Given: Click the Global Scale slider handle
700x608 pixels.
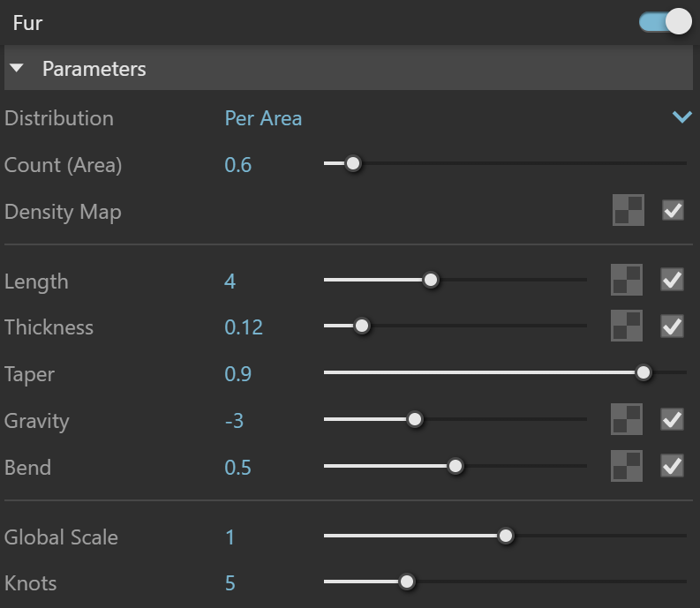Looking at the screenshot, I should (506, 536).
